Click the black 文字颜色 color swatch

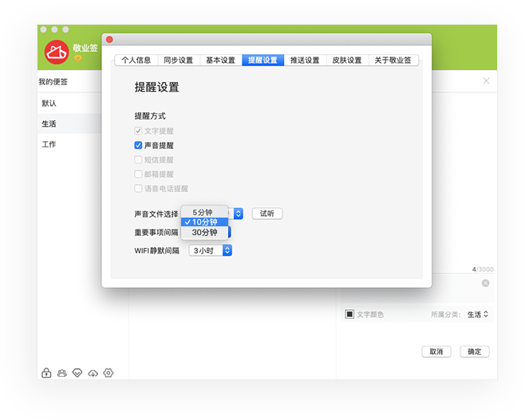pyautogui.click(x=349, y=314)
